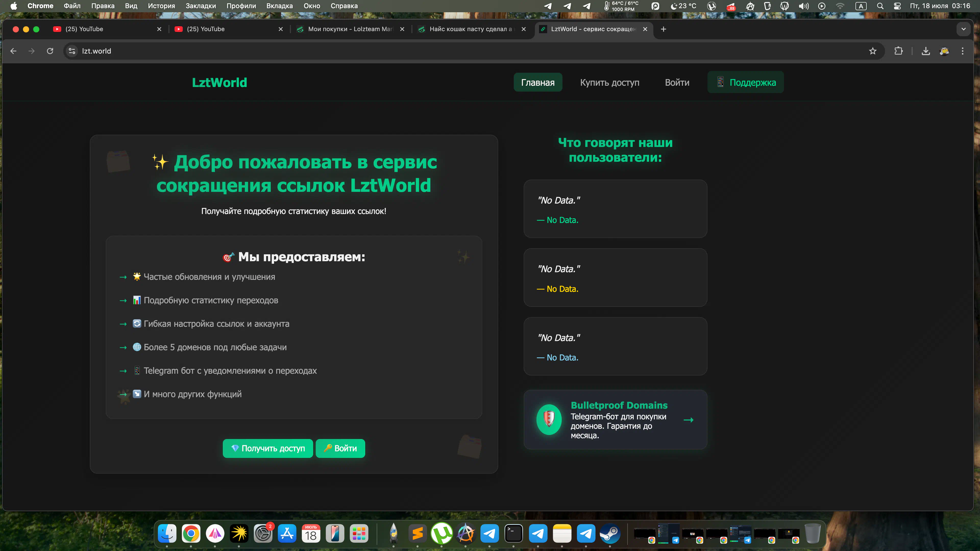
Task: Open Control Center in the menu bar
Action: click(897, 6)
